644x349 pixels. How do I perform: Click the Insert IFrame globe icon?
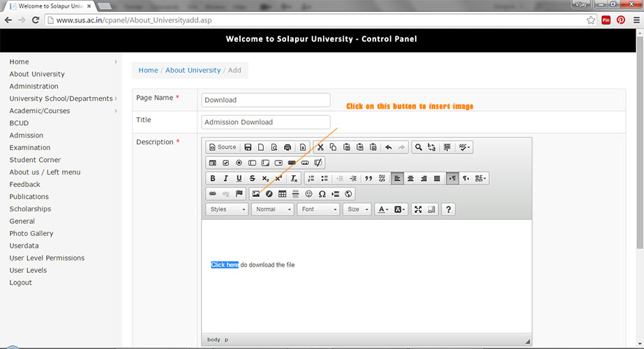pos(348,194)
